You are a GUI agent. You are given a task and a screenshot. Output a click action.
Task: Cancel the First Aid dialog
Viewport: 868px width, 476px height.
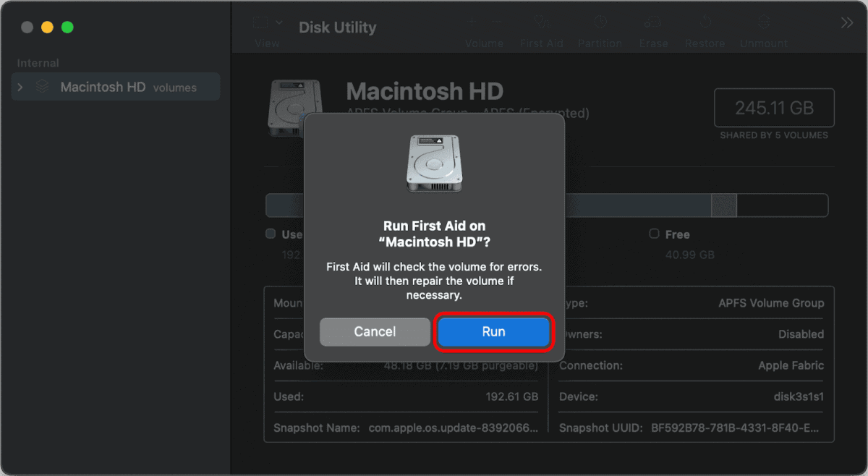tap(375, 332)
